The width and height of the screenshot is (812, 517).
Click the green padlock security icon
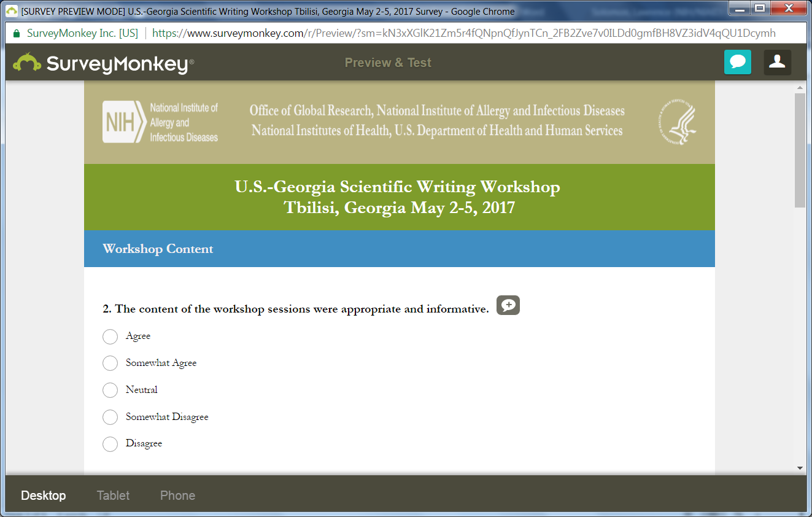pos(16,33)
